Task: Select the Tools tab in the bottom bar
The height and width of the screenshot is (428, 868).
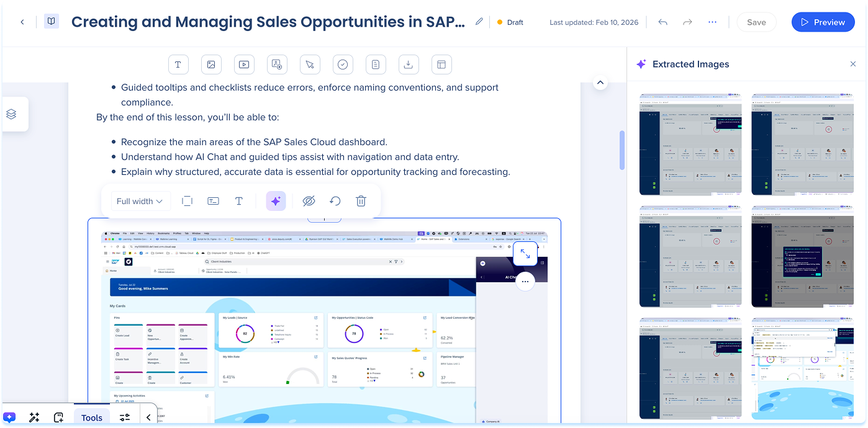Action: pyautogui.click(x=92, y=417)
